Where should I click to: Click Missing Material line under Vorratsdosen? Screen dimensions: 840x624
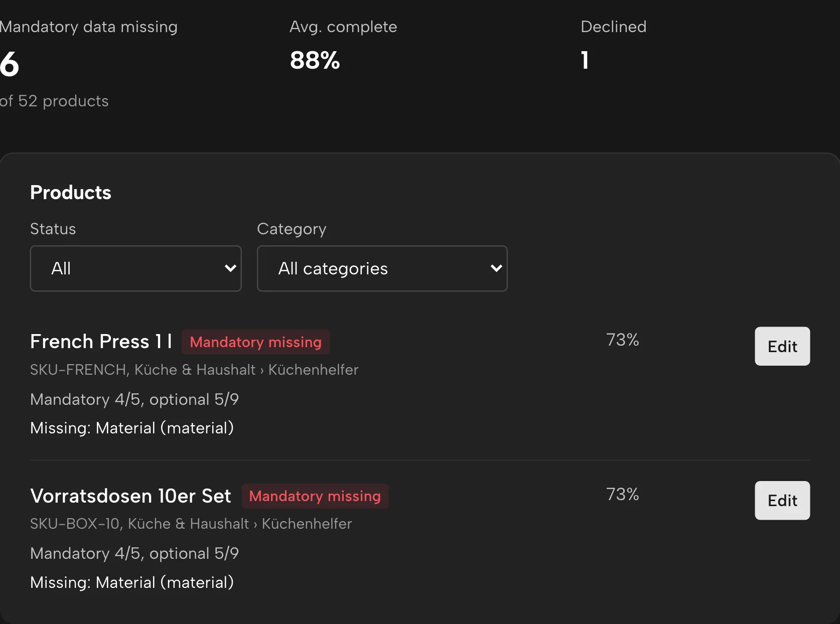(132, 582)
